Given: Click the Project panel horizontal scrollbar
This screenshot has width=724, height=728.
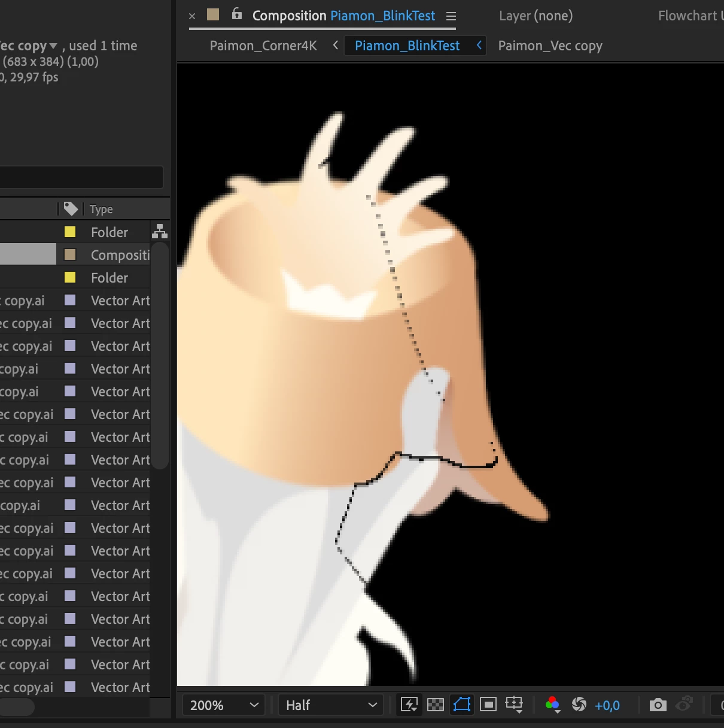Looking at the screenshot, I should click(17, 707).
